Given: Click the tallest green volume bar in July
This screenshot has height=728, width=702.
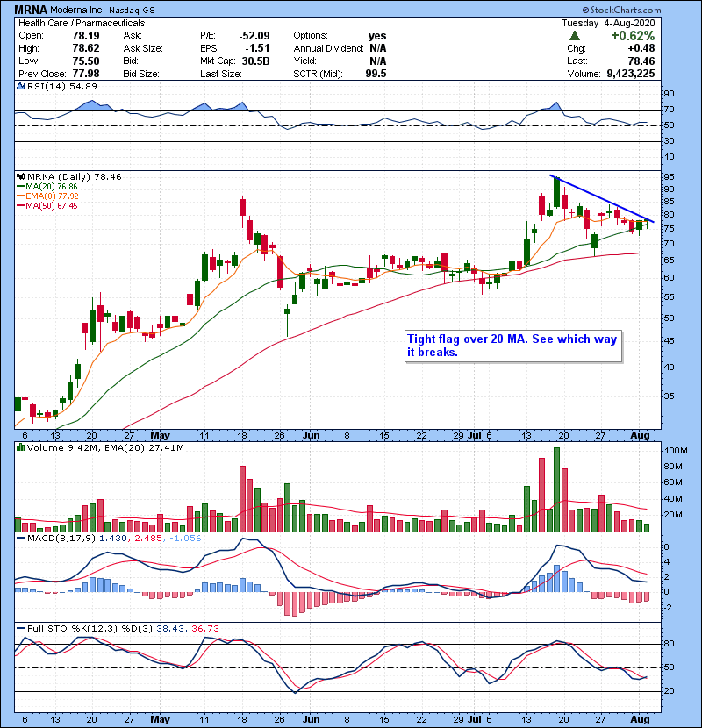Looking at the screenshot, I should pyautogui.click(x=555, y=489).
